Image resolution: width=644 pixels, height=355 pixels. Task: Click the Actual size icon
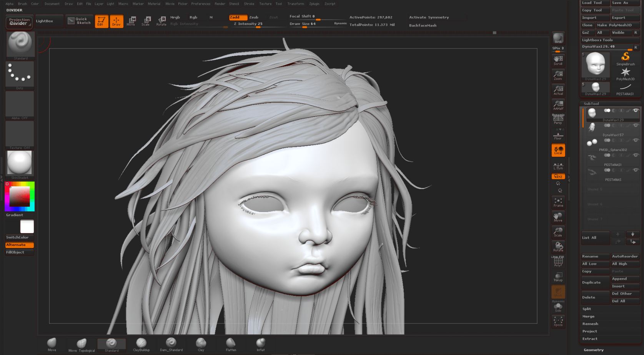pyautogui.click(x=558, y=90)
